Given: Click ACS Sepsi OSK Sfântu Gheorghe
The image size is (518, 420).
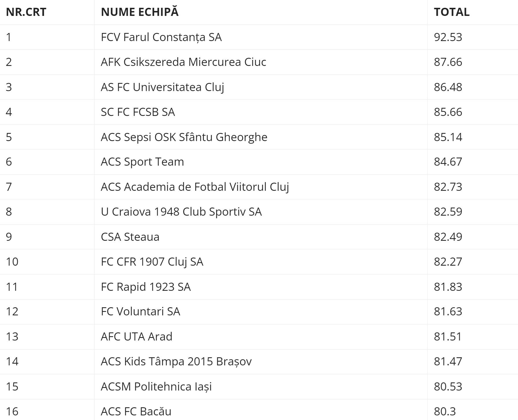Looking at the screenshot, I should (x=184, y=137).
